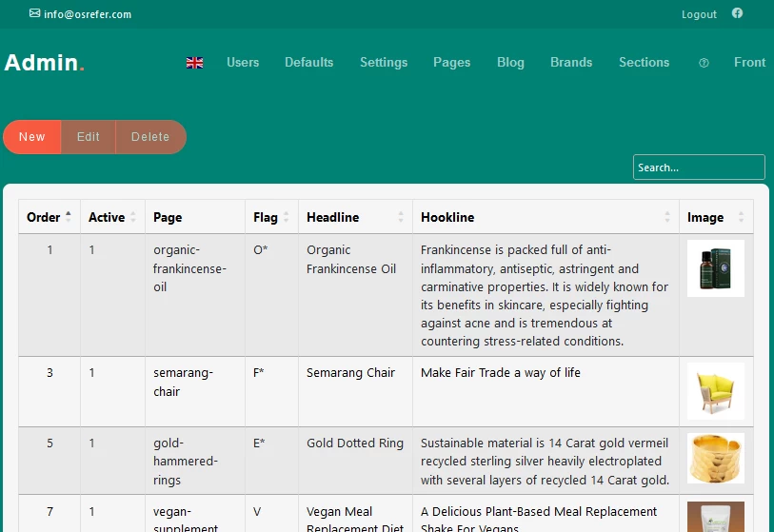The width and height of the screenshot is (774, 532).
Task: Open the gold ring thumbnail
Action: tap(716, 459)
